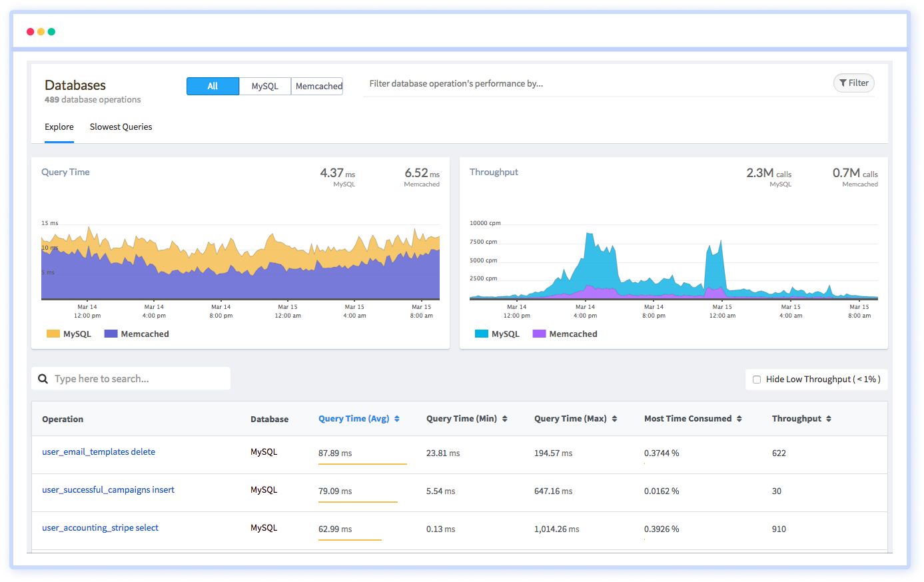Click the sort icon on Most Time Consumed
924x582 pixels.
click(739, 418)
